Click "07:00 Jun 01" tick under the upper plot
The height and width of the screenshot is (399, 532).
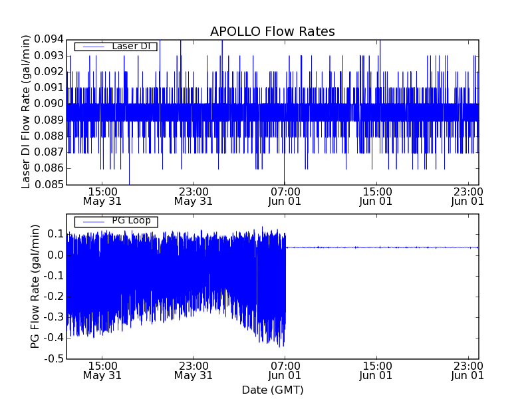point(285,196)
